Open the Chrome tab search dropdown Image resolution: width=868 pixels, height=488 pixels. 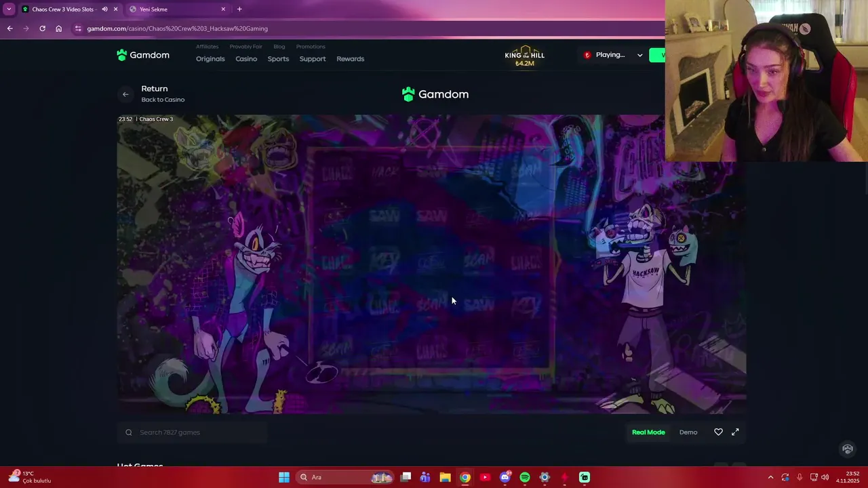9,9
